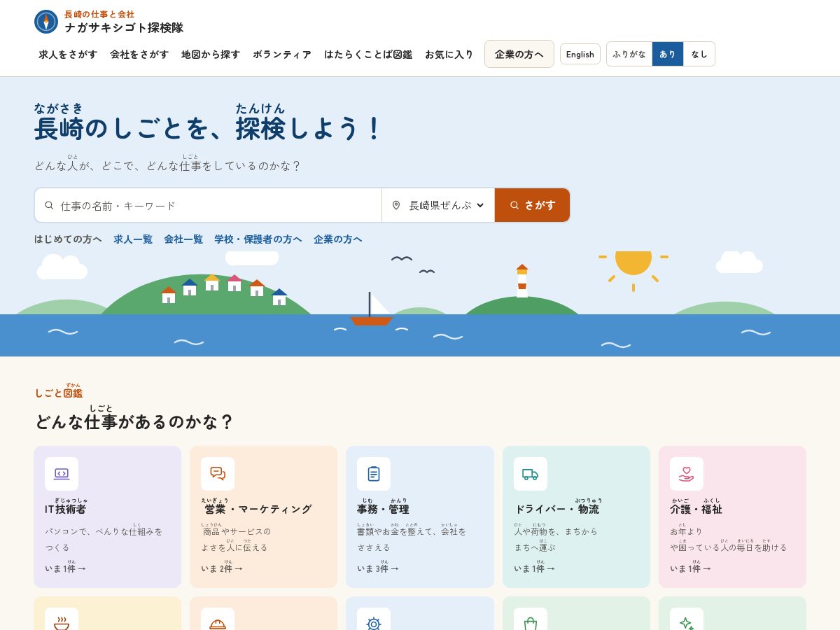Switch language with English button
Screen dimensions: 840x630
click(580, 54)
